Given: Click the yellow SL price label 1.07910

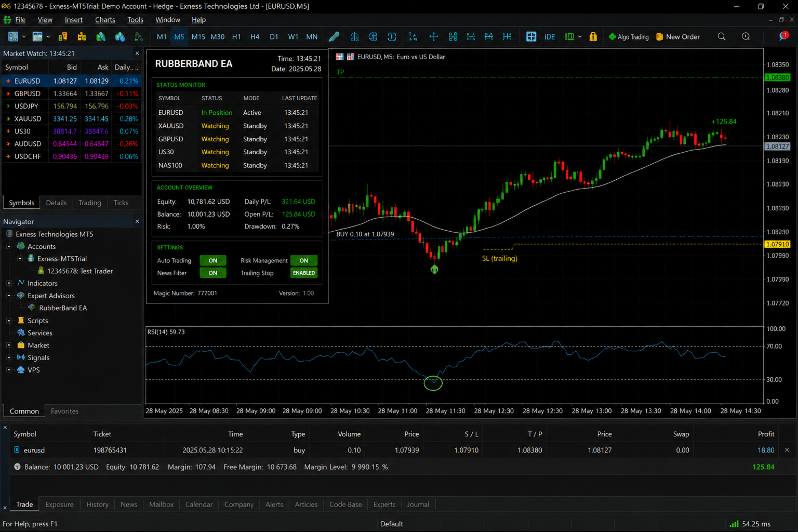Looking at the screenshot, I should coord(777,244).
